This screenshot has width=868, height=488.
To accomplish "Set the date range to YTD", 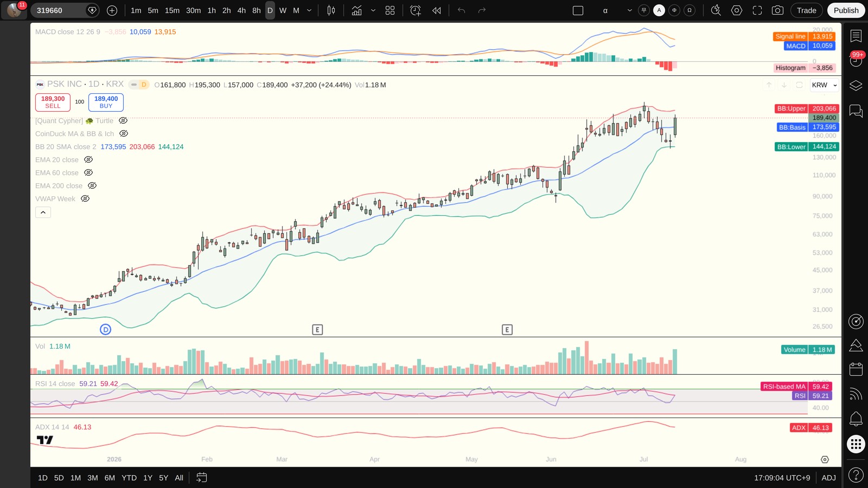I will coord(129,478).
